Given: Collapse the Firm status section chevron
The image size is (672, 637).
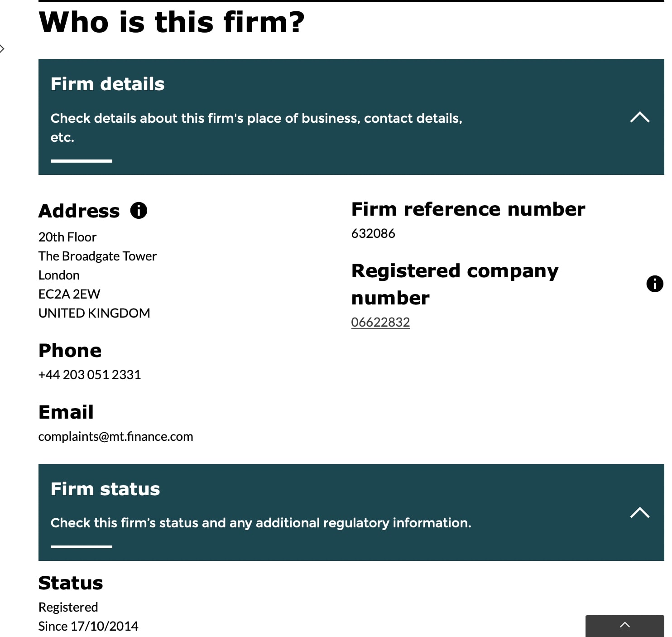Looking at the screenshot, I should 639,512.
